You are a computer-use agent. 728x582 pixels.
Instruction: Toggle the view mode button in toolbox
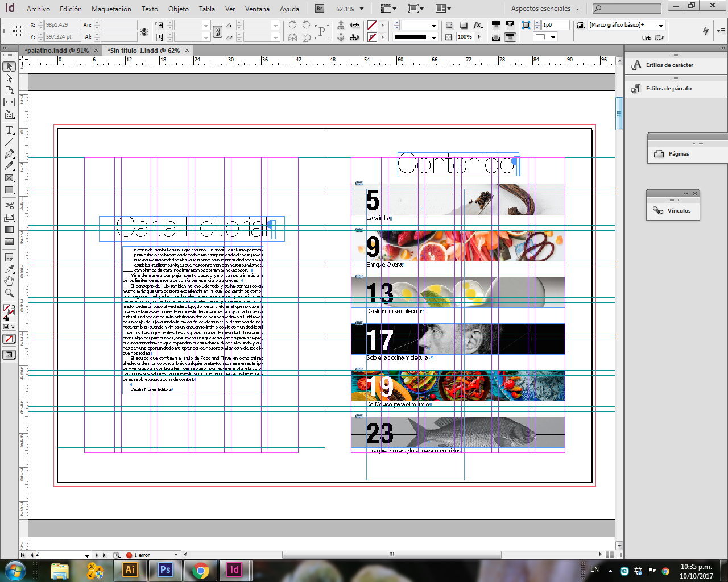pos(9,355)
